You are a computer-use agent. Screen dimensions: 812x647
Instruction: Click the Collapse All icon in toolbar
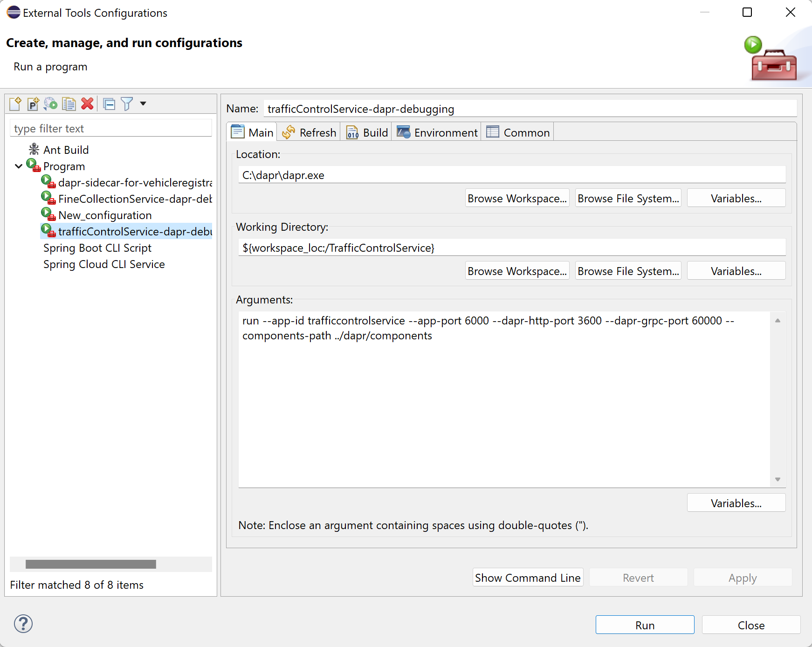(109, 104)
